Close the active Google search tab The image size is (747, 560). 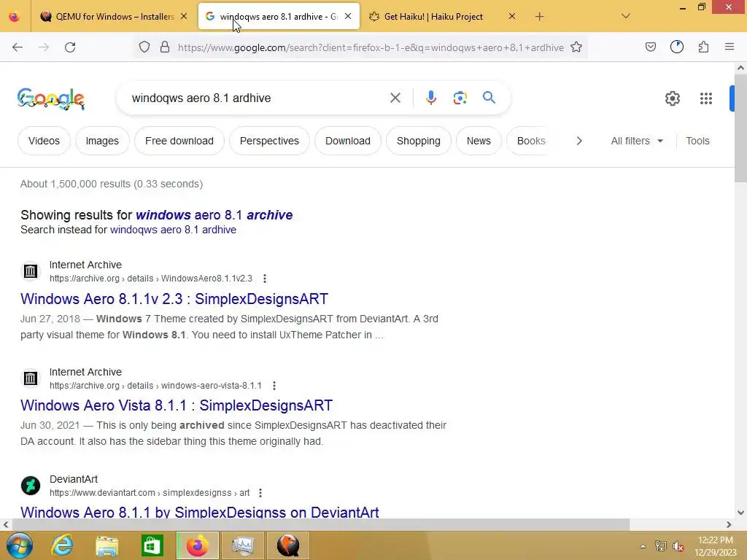click(348, 16)
